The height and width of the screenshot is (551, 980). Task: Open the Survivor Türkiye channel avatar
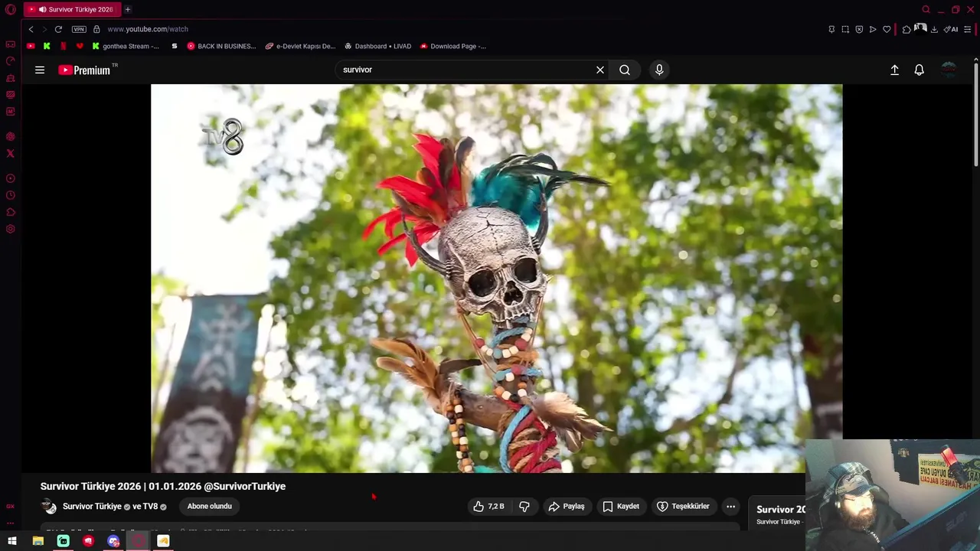pos(49,507)
